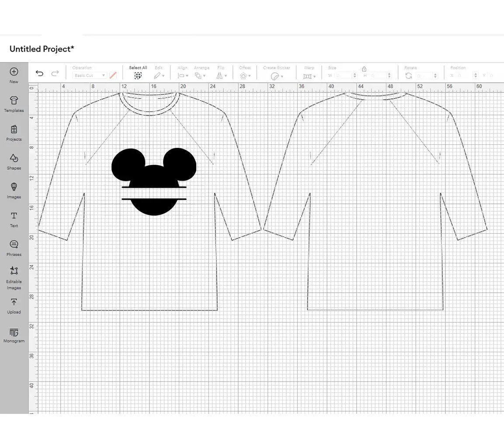Image resolution: width=504 pixels, height=448 pixels.
Task: Open the Basic Cut operation dropdown
Action: 89,75
